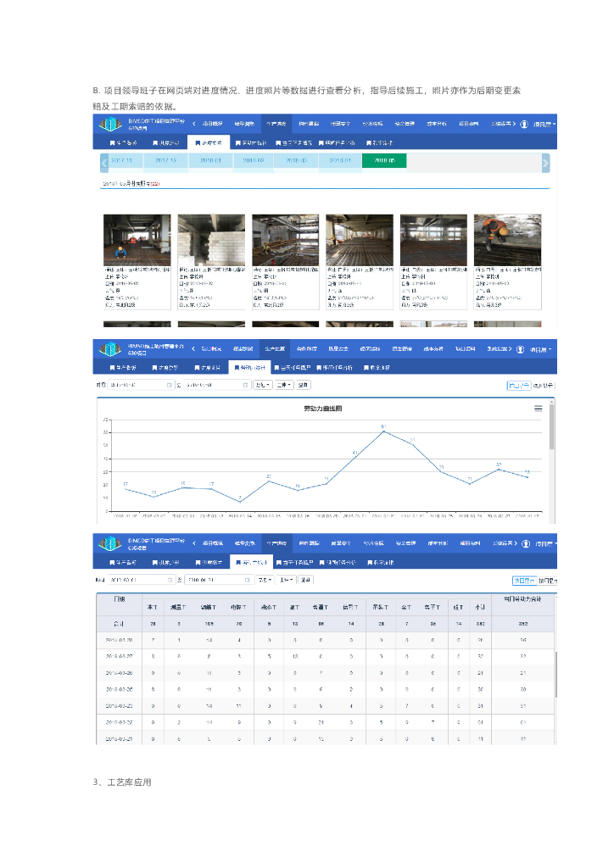Open the hamburger menu on the labor curve chart
The image size is (614, 868).
click(x=538, y=408)
